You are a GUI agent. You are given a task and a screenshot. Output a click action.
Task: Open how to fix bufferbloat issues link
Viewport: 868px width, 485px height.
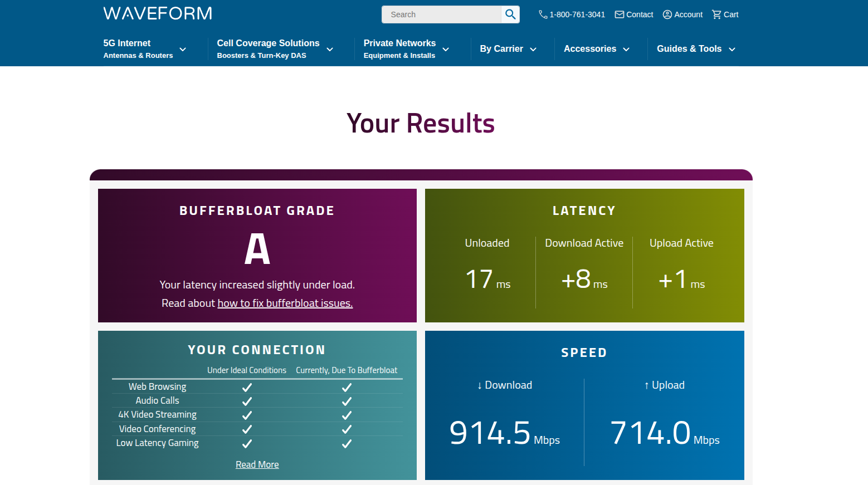click(285, 303)
